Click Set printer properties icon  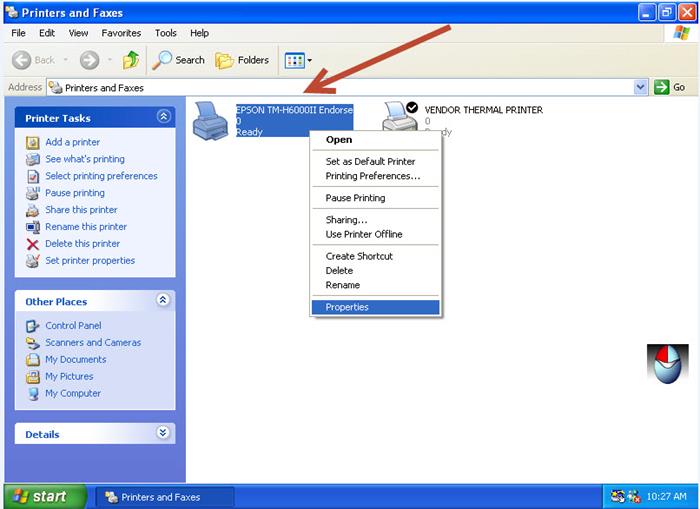(33, 261)
